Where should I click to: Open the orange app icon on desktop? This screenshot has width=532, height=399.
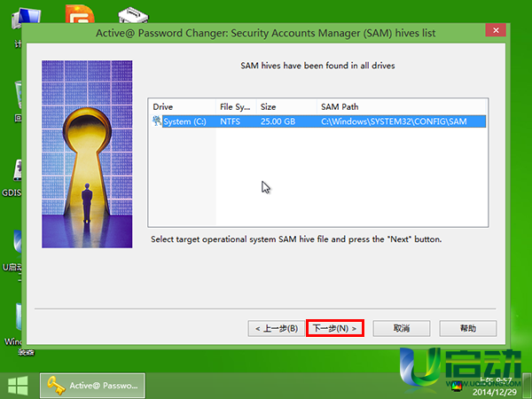pos(80,13)
